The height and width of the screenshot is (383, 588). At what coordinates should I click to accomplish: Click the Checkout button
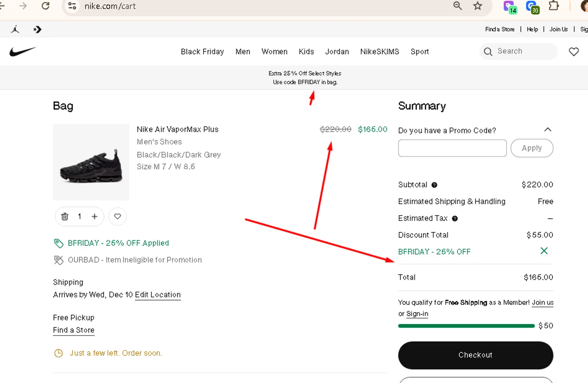pos(475,355)
